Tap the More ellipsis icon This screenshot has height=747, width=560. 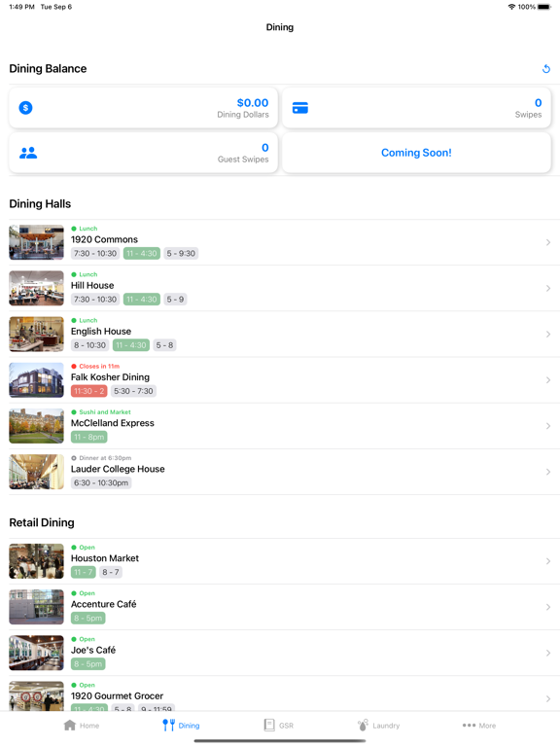pyautogui.click(x=469, y=725)
